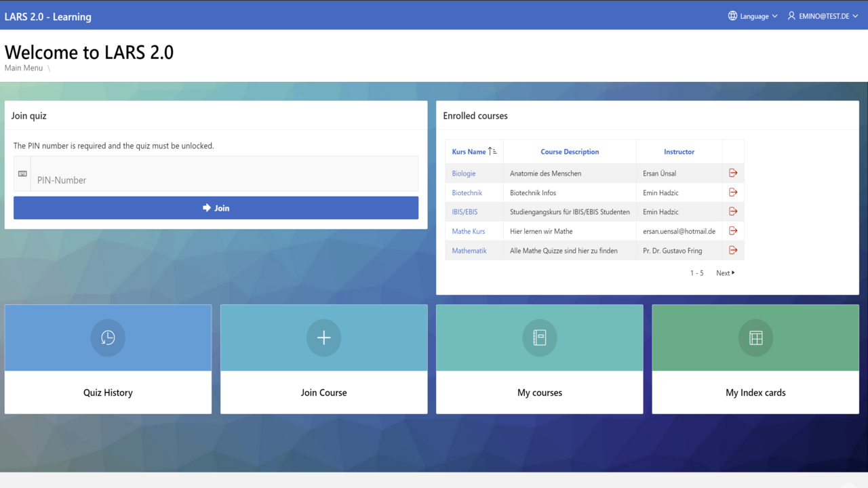Viewport: 868px width, 488px height.
Task: Open the Biologie course link
Action: click(464, 174)
